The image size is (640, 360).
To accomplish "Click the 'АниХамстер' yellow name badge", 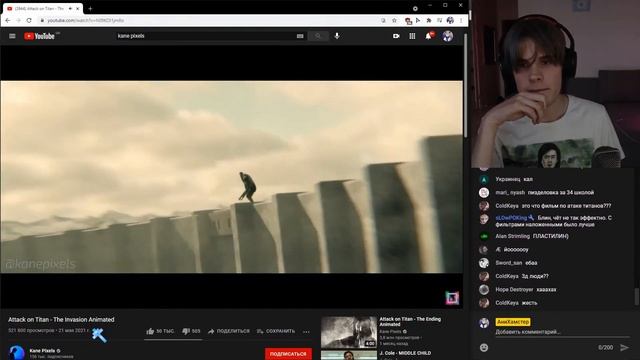I will [513, 322].
